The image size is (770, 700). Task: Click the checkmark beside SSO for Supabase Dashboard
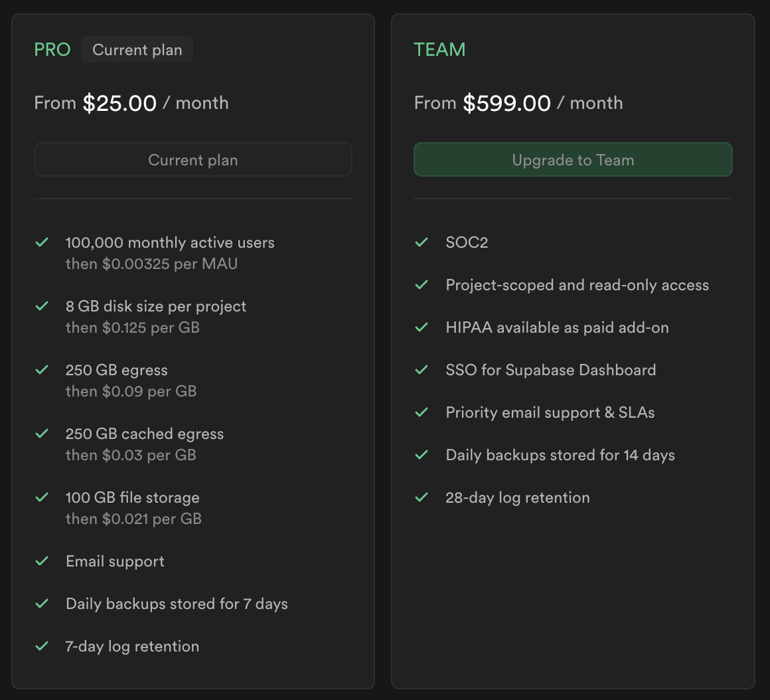pos(422,370)
